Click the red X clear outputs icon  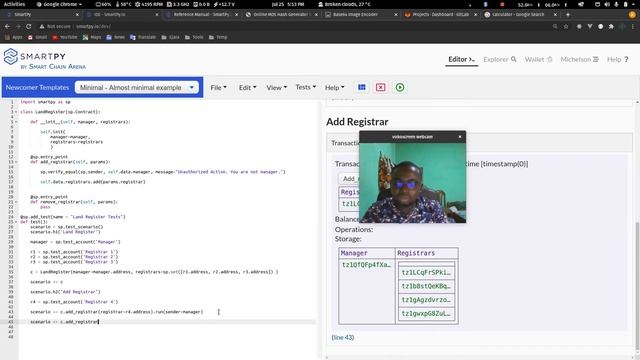[380, 87]
